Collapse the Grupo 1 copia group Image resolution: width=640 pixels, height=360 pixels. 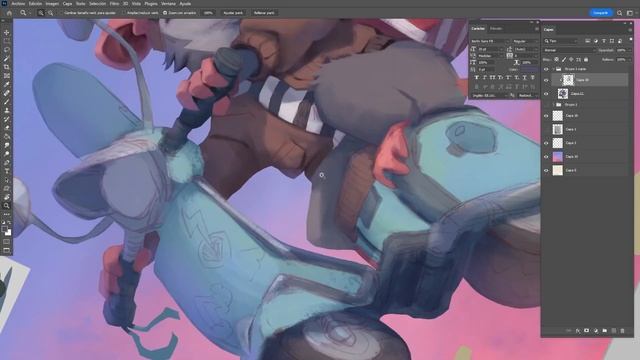[553, 69]
